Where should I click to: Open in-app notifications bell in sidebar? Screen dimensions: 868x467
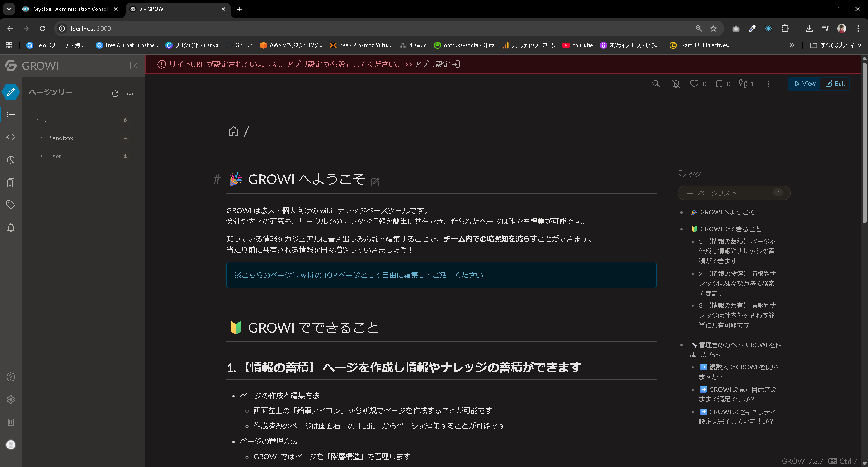(x=11, y=228)
